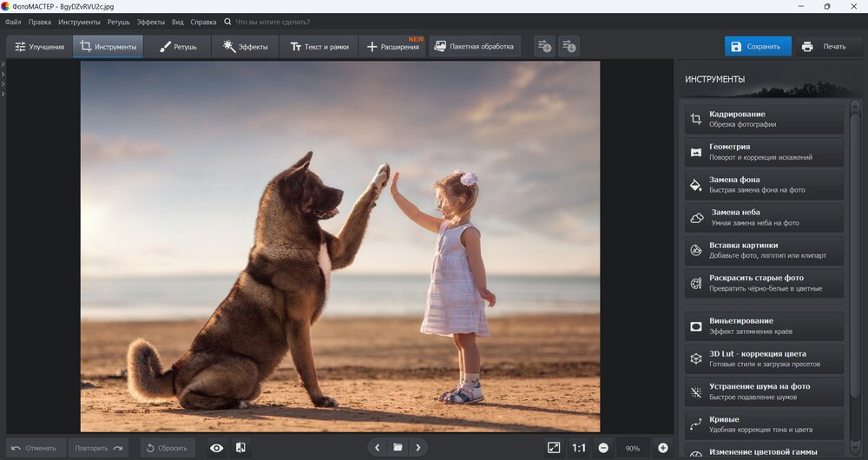This screenshot has width=868, height=460.
Task: Toggle the before/after comparison view
Action: click(x=240, y=448)
